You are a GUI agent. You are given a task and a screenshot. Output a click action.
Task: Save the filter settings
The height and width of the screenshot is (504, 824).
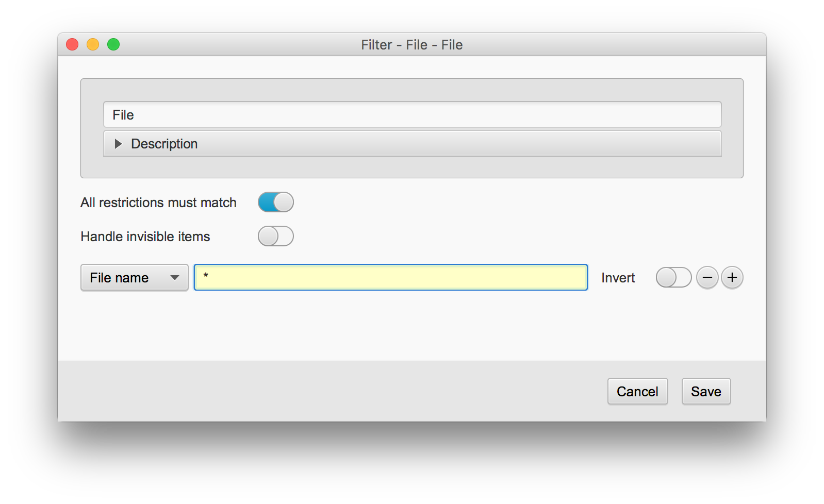click(706, 391)
